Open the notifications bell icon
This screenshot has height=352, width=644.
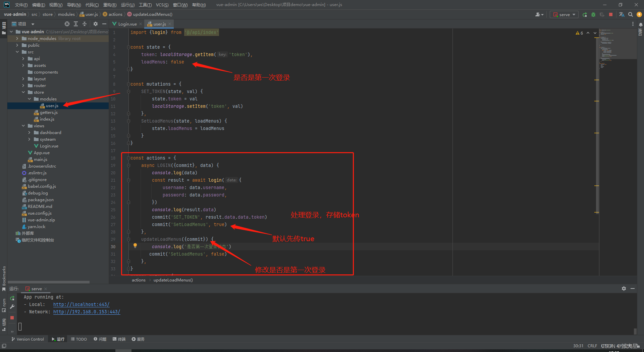click(x=641, y=25)
